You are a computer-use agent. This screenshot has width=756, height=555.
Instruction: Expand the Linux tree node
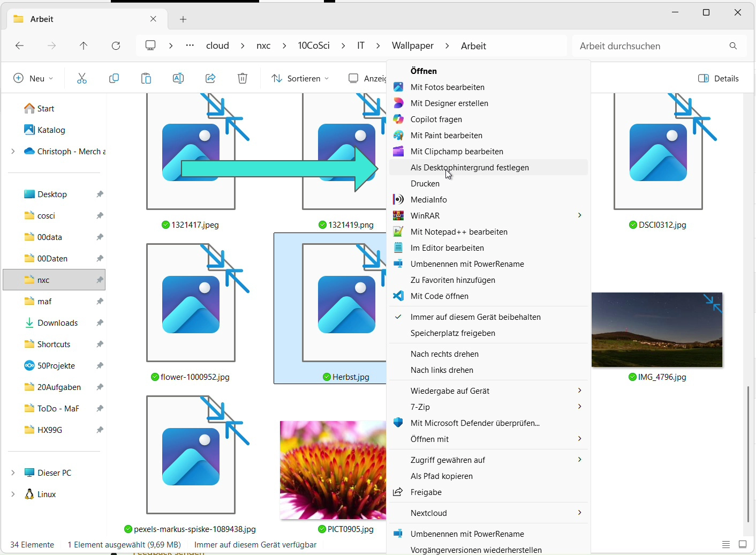(x=13, y=494)
